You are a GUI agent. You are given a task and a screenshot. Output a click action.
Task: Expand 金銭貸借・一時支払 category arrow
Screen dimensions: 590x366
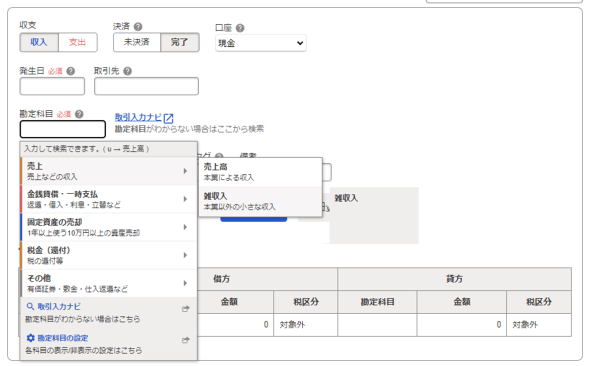coord(185,199)
